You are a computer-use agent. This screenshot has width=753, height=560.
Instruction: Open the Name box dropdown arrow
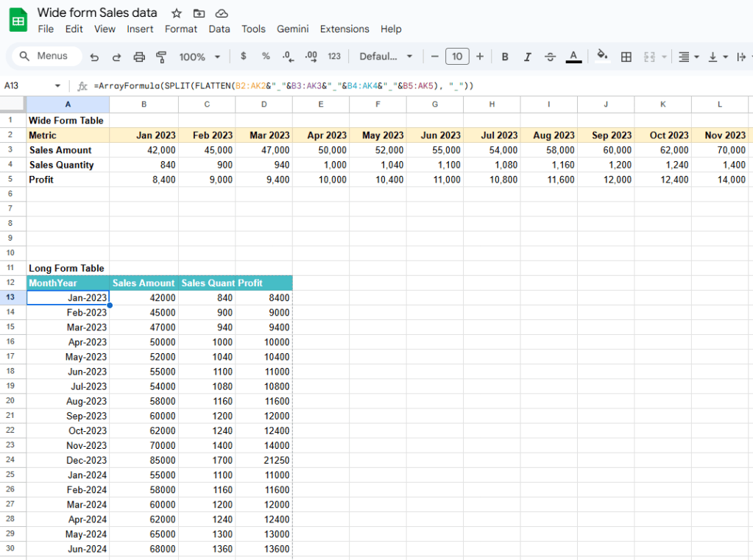tap(57, 86)
